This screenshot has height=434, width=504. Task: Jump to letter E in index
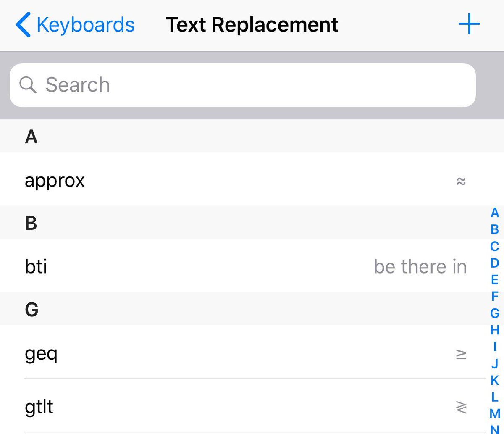point(495,280)
